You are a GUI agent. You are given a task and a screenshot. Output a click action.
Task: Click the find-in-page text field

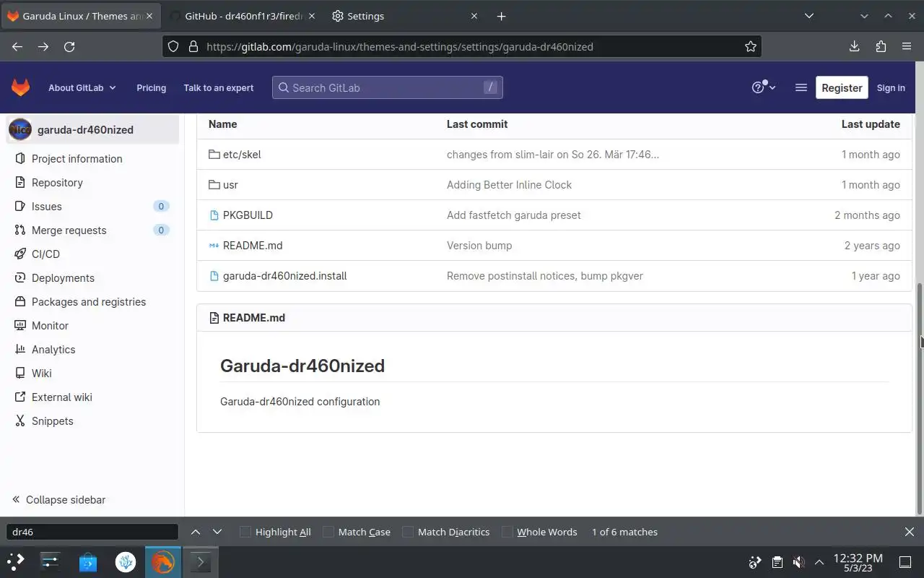[x=92, y=532]
